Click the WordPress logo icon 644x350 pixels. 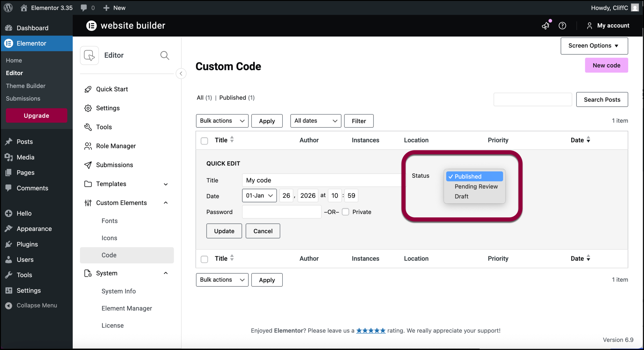(8, 8)
